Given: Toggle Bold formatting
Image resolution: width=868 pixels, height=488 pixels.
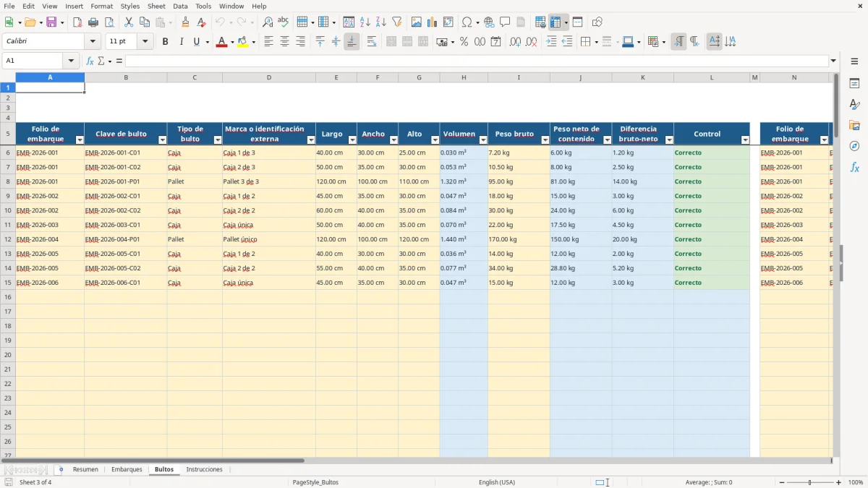Looking at the screenshot, I should (x=165, y=42).
